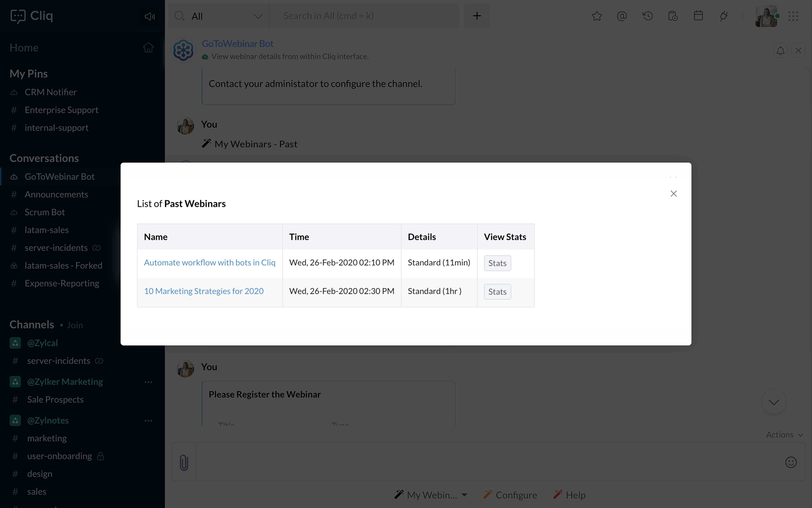
Task: Open user-onboarding locked channel
Action: [59, 456]
